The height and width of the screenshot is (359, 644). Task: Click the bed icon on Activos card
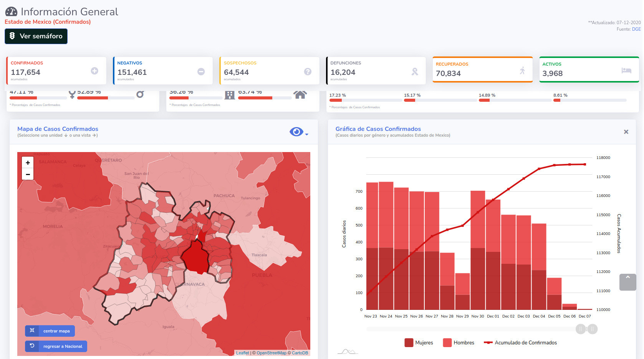pyautogui.click(x=626, y=70)
